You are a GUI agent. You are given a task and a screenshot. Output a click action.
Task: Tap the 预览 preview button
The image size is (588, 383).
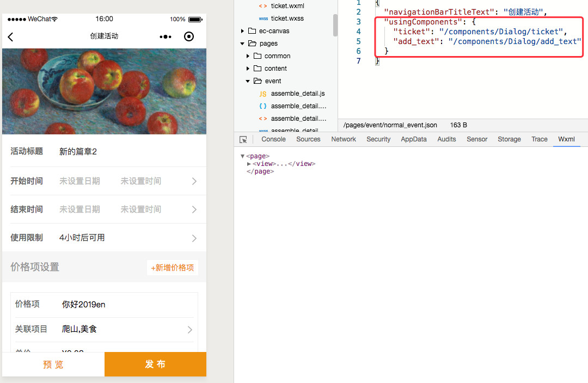click(53, 365)
